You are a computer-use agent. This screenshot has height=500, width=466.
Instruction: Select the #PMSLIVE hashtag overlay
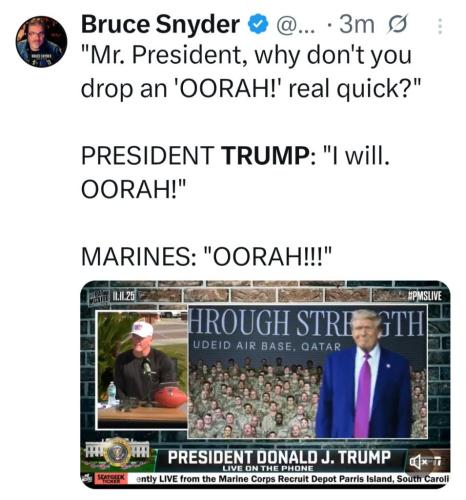425,296
